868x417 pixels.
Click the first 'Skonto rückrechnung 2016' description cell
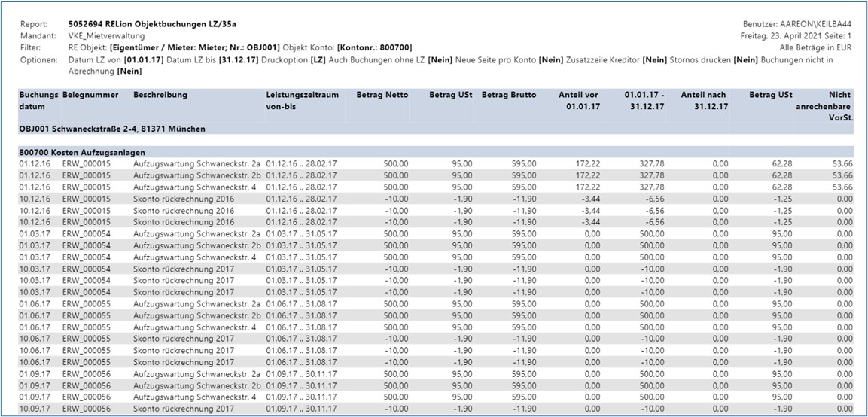click(x=184, y=199)
